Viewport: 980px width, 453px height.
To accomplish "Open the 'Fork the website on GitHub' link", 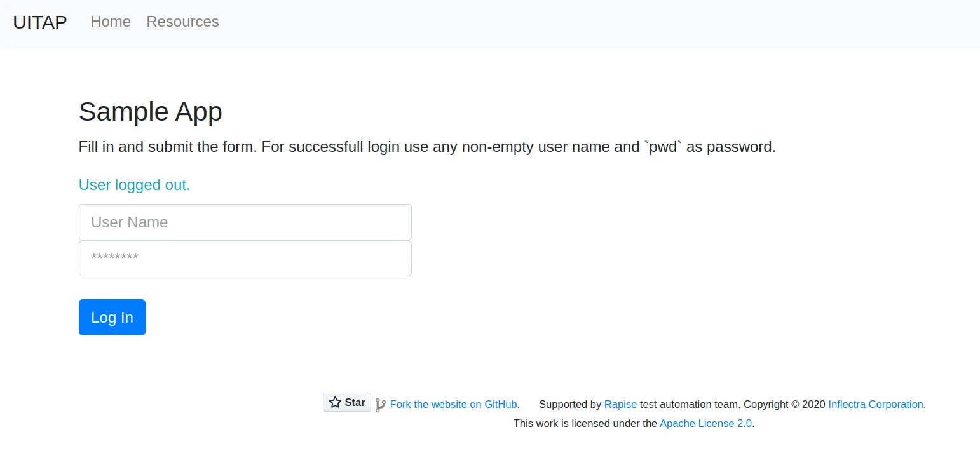I will tap(453, 404).
